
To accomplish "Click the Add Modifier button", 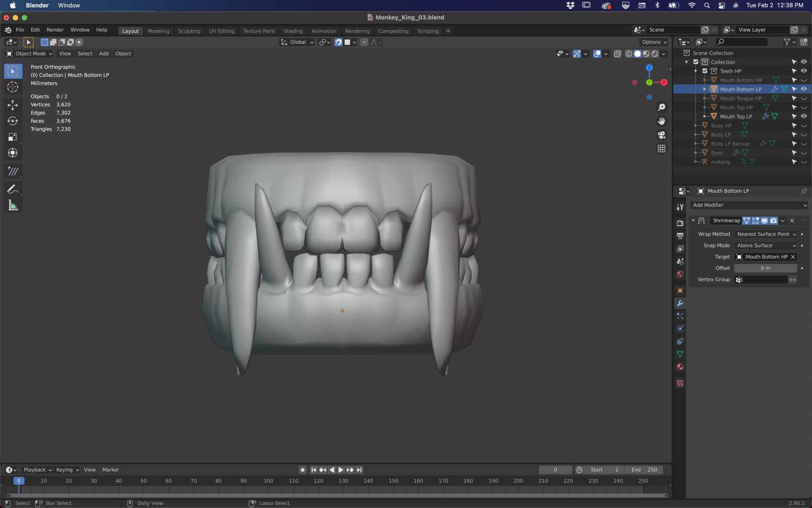I will (x=749, y=205).
